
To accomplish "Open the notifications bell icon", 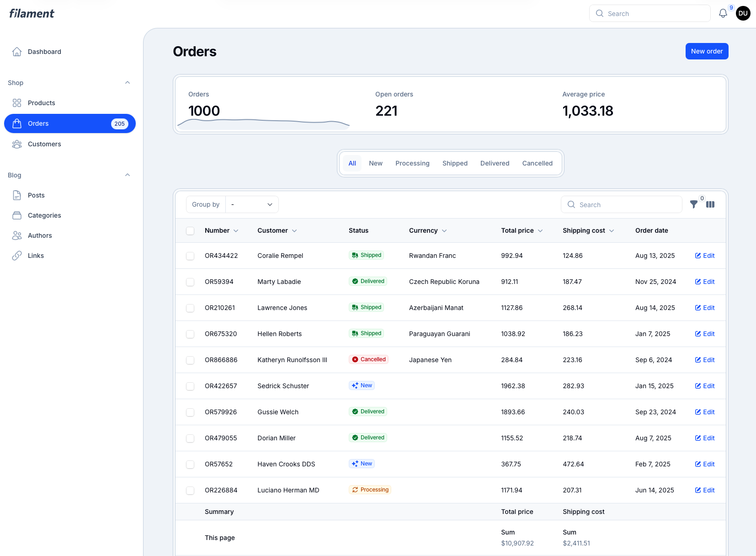I will 723,14.
